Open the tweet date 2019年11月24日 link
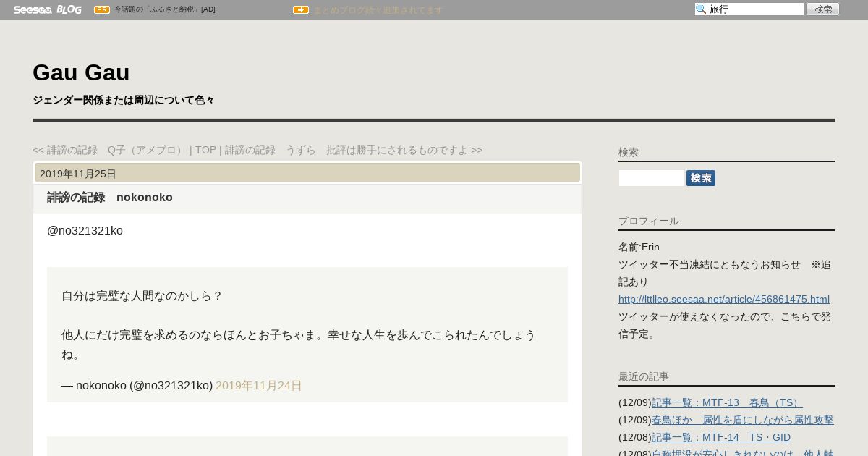The width and height of the screenshot is (868, 456). tap(259, 385)
